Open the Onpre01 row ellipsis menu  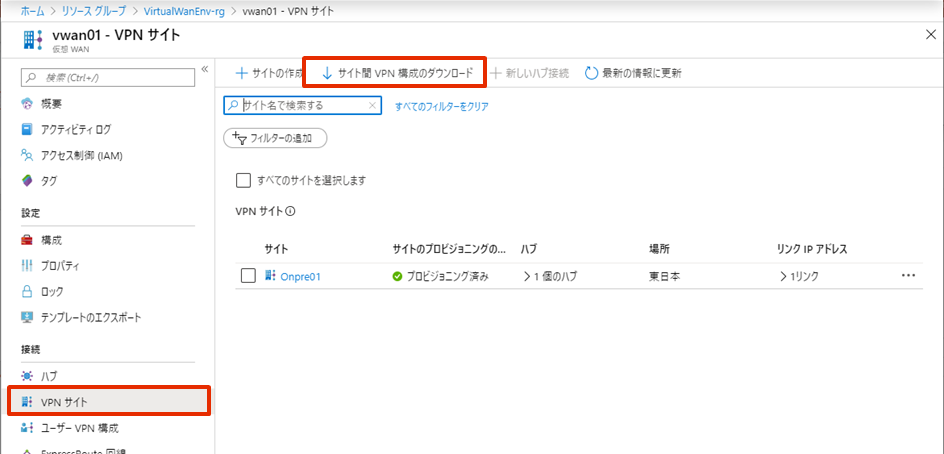908,276
